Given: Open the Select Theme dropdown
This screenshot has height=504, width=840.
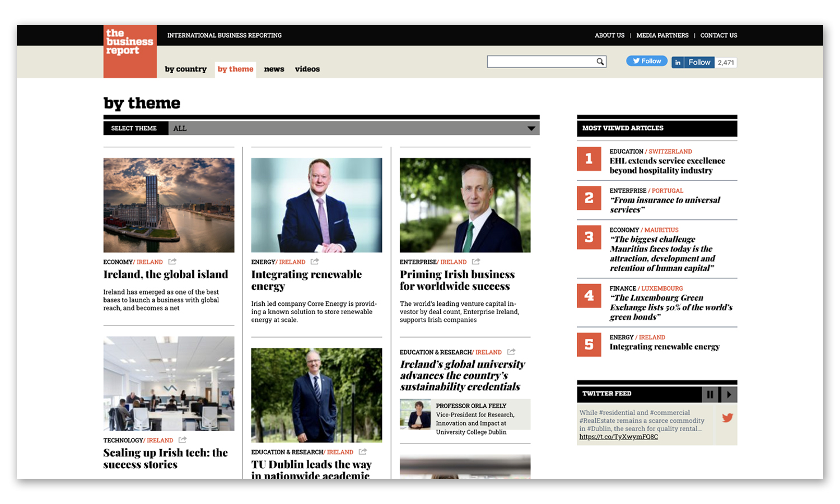Looking at the screenshot, I should point(530,128).
